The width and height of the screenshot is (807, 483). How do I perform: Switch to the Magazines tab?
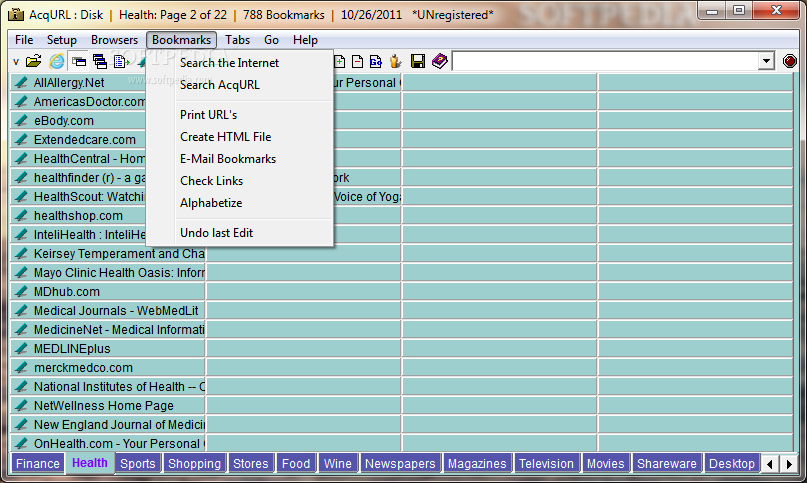tap(477, 463)
